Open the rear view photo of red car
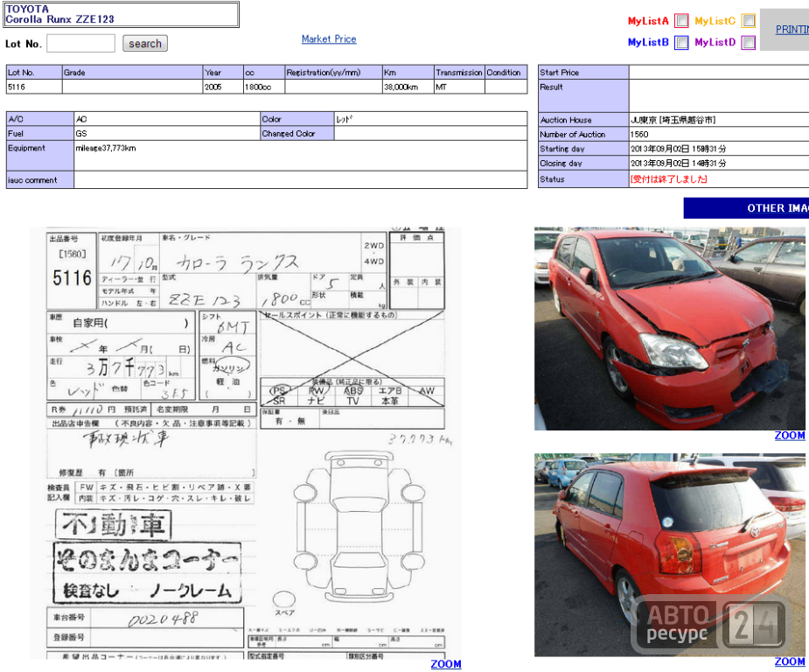Viewport: 809px width, 672px height. click(670, 555)
